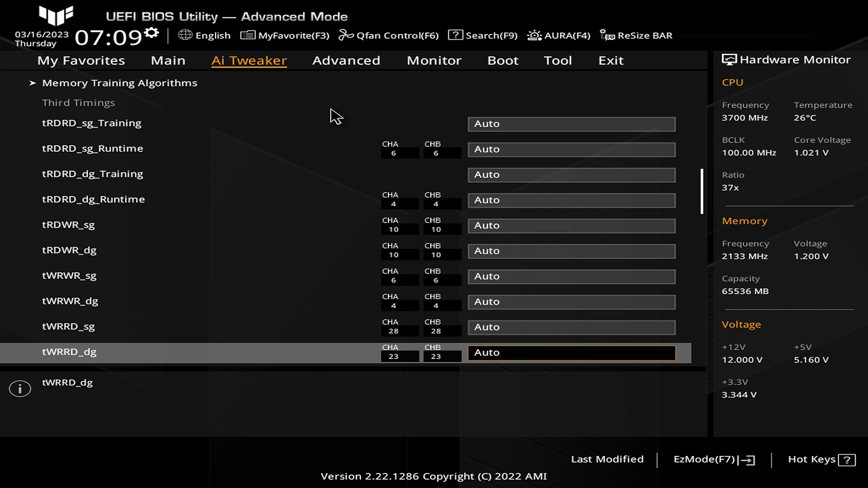
Task: Click the Search(F9) question icon
Action: 455,35
